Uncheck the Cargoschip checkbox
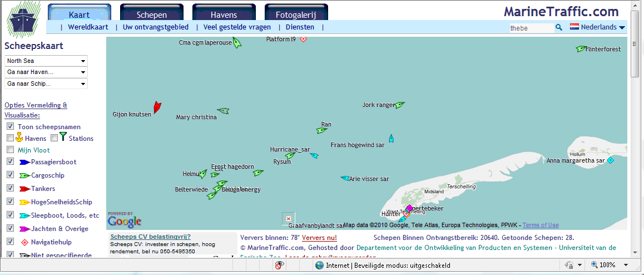 pos(10,175)
